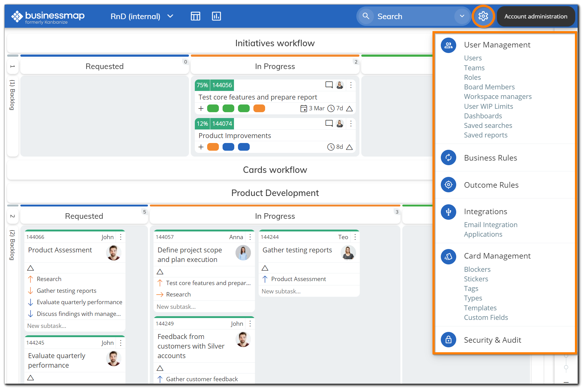The width and height of the screenshot is (586, 392).
Task: Click Anna's avatar on Define project scope card
Action: [x=243, y=253]
